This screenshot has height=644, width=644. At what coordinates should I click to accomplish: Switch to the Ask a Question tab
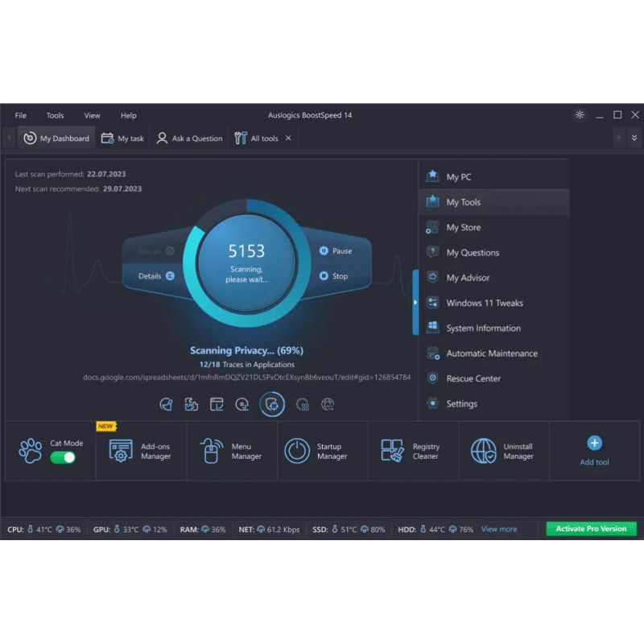click(189, 138)
